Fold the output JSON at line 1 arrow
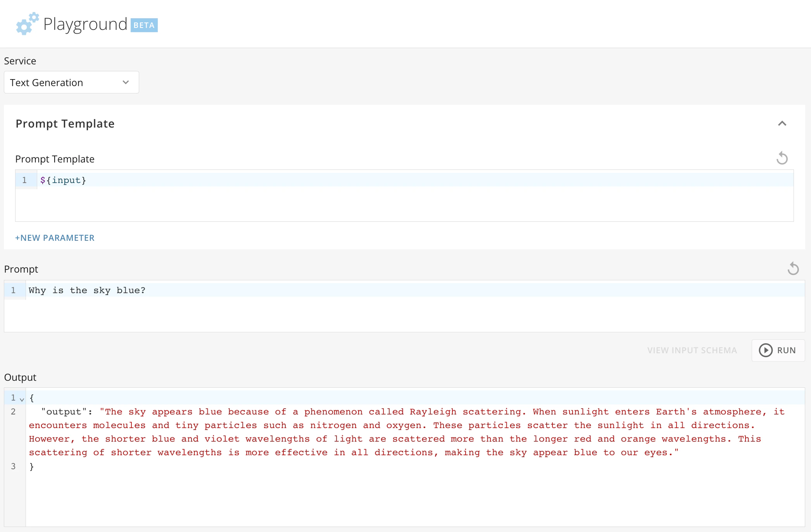The height and width of the screenshot is (532, 811). pos(22,399)
